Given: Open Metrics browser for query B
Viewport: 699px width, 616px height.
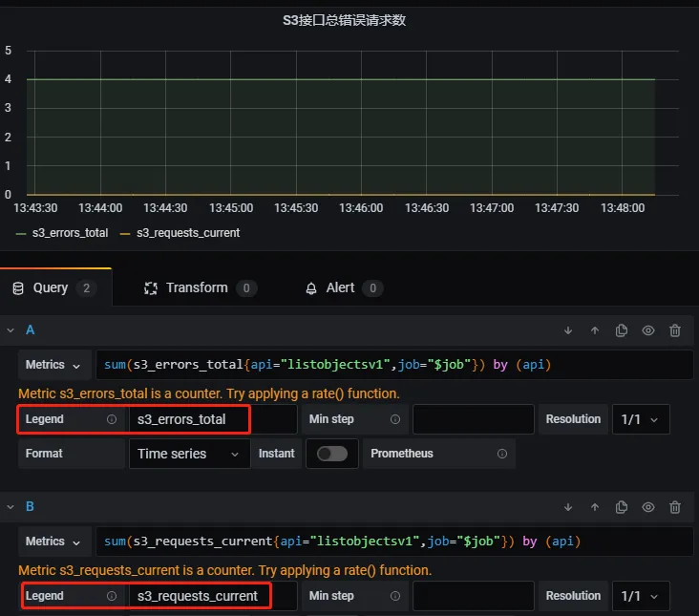Looking at the screenshot, I should [53, 542].
